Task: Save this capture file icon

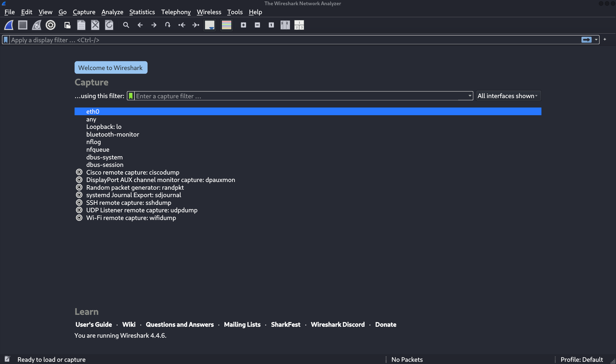Action: (x=81, y=25)
